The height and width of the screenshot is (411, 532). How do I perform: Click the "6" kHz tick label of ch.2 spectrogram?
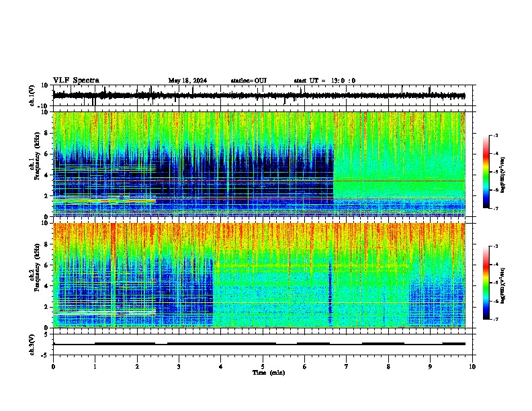(46, 265)
